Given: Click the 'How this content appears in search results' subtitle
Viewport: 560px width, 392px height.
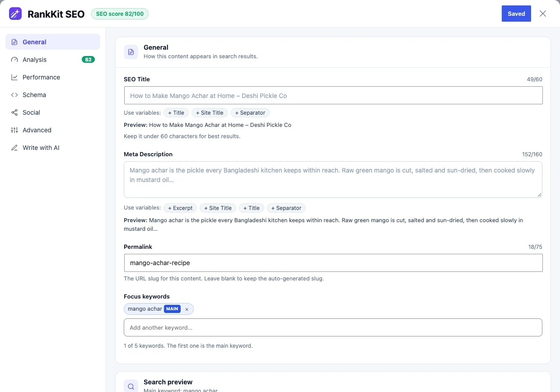Looking at the screenshot, I should pyautogui.click(x=201, y=56).
